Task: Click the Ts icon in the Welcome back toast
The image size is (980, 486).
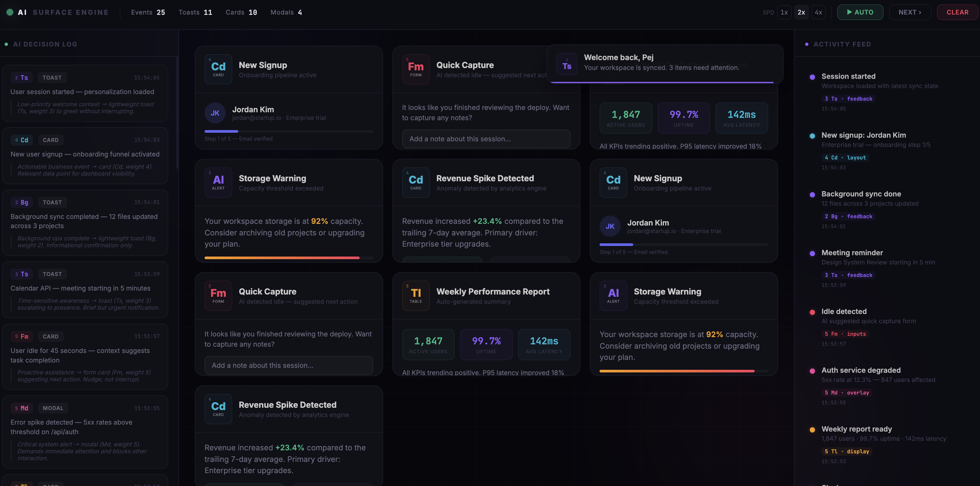Action: (x=567, y=64)
